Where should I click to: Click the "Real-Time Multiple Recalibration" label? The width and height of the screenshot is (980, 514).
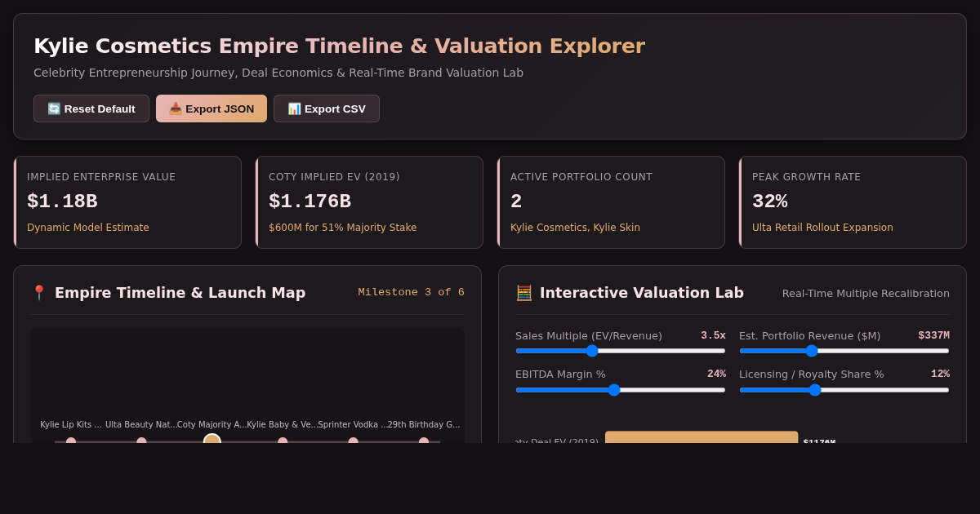[866, 293]
